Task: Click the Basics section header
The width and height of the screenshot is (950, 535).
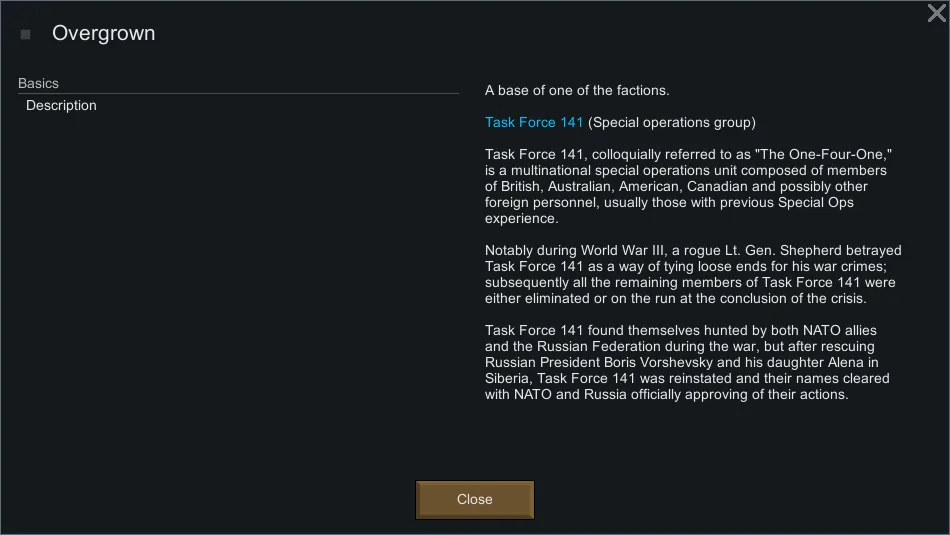Action: click(x=39, y=84)
